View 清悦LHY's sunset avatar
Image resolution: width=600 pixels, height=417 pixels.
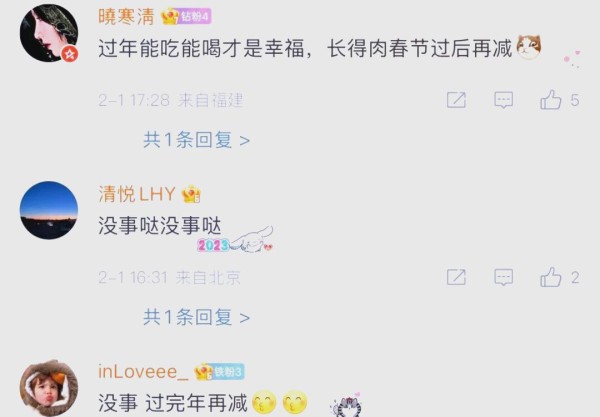(49, 210)
